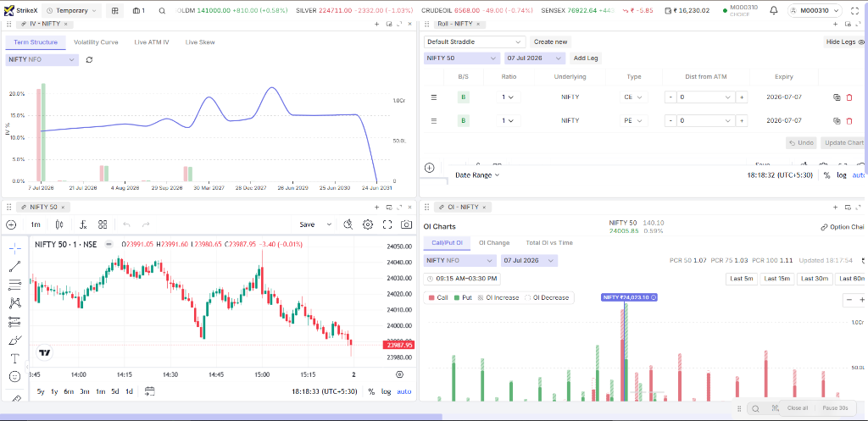Open the layout grid icon in top bar
The width and height of the screenshot is (868, 421).
114,10
